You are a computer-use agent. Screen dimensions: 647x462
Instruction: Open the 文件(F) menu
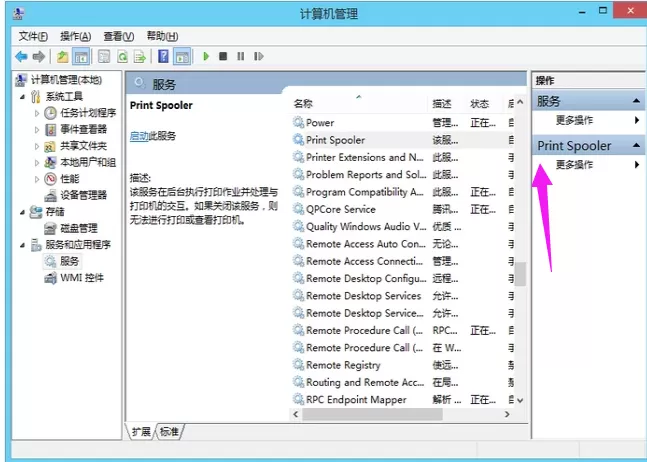33,36
